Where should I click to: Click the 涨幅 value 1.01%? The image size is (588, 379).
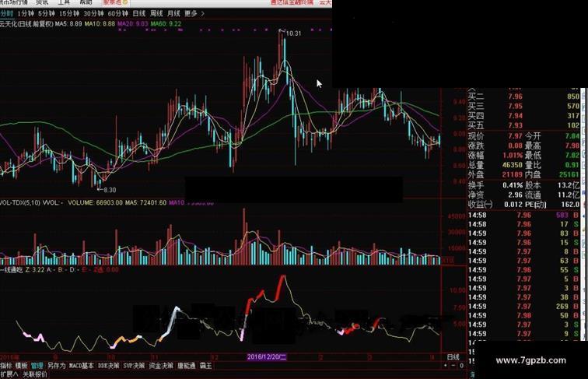(513, 156)
